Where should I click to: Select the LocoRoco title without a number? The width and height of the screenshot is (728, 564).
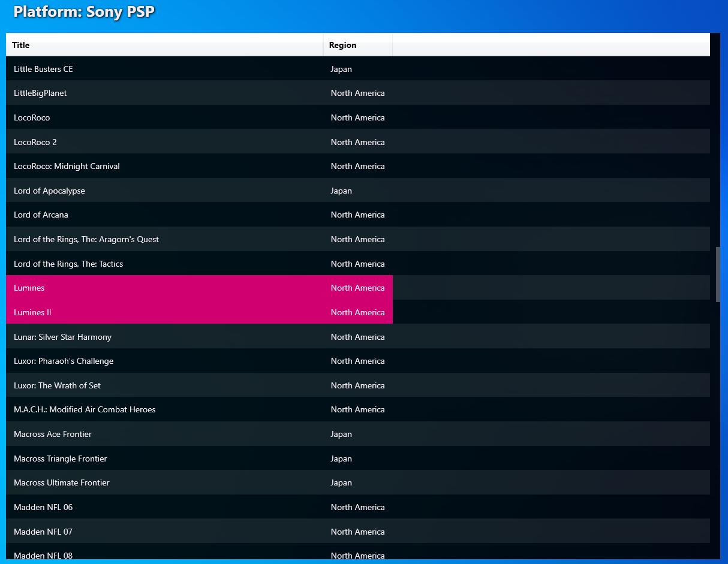click(x=32, y=117)
